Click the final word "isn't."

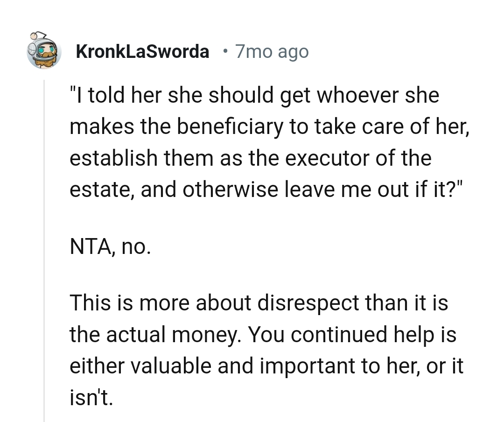click(91, 397)
